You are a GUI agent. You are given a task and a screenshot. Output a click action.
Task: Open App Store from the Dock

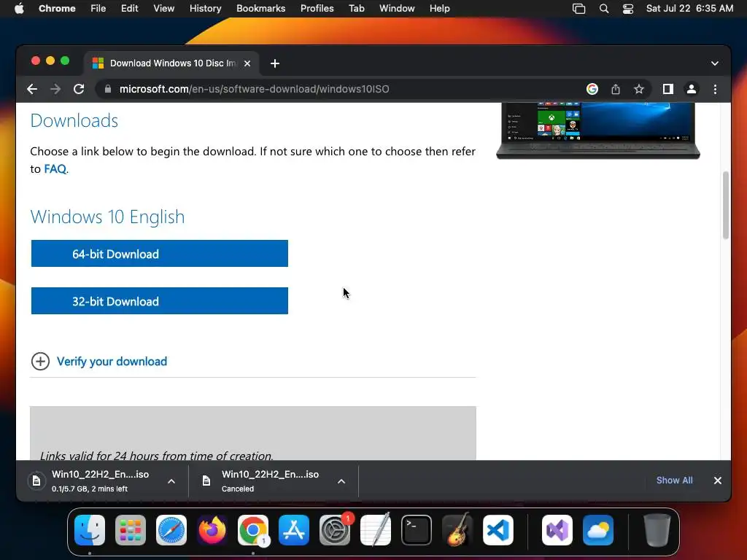coord(294,530)
